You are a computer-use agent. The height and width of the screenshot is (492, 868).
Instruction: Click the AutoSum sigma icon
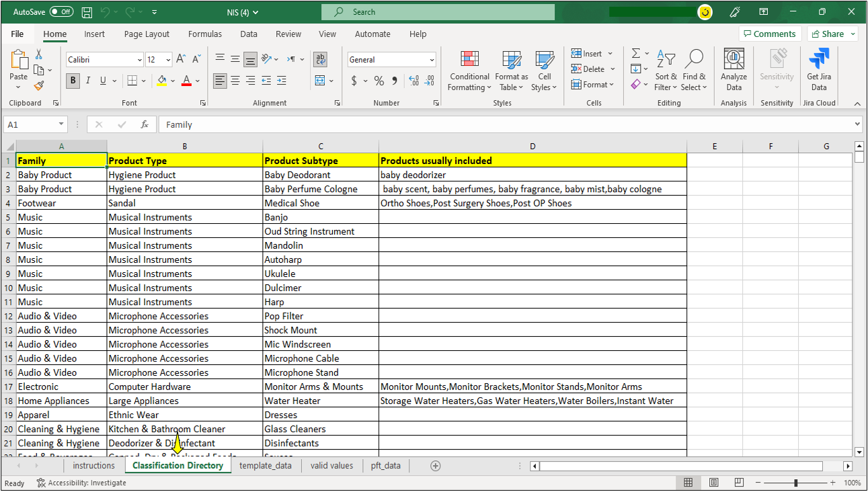[636, 53]
